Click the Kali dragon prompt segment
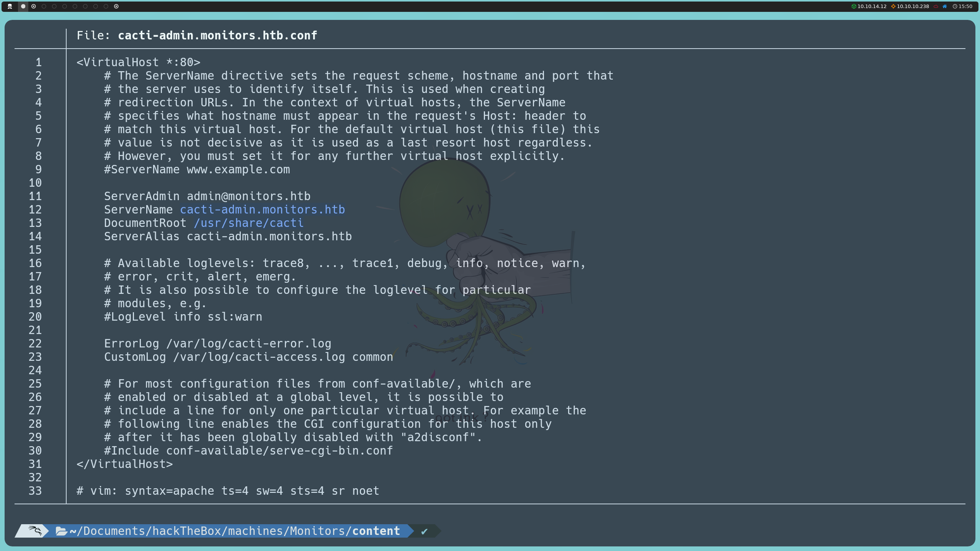This screenshot has width=980, height=551. (34, 531)
